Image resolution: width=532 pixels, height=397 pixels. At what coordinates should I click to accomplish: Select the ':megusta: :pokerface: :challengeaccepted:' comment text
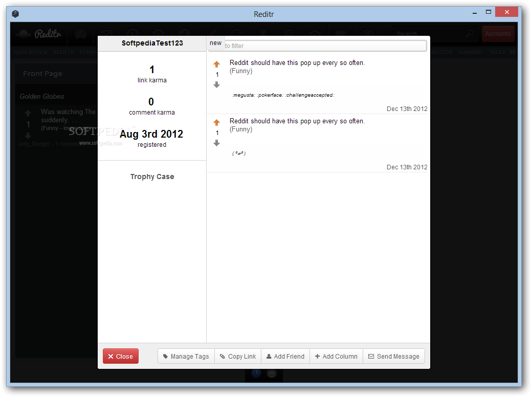pos(283,95)
